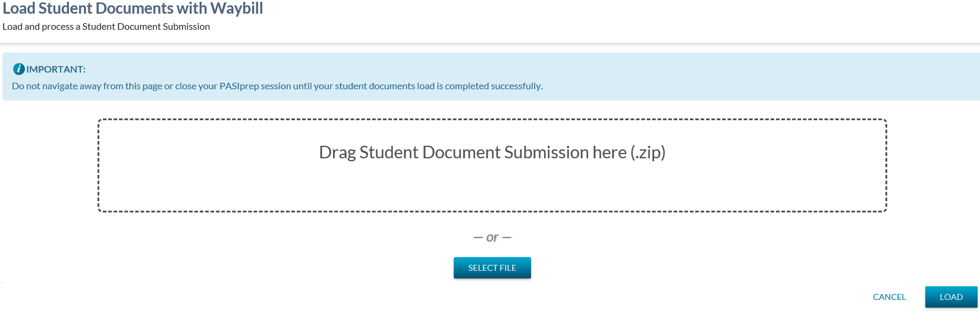Click the word "Drag" in the drop area

pos(337,152)
